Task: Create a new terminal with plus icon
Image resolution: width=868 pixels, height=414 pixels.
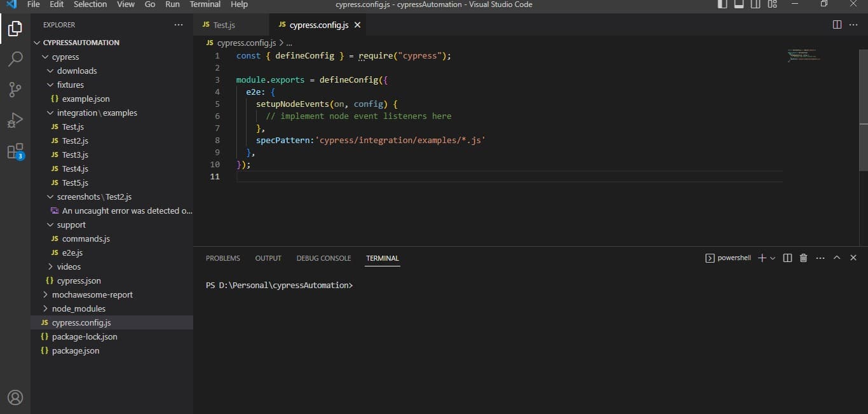Action: [762, 258]
